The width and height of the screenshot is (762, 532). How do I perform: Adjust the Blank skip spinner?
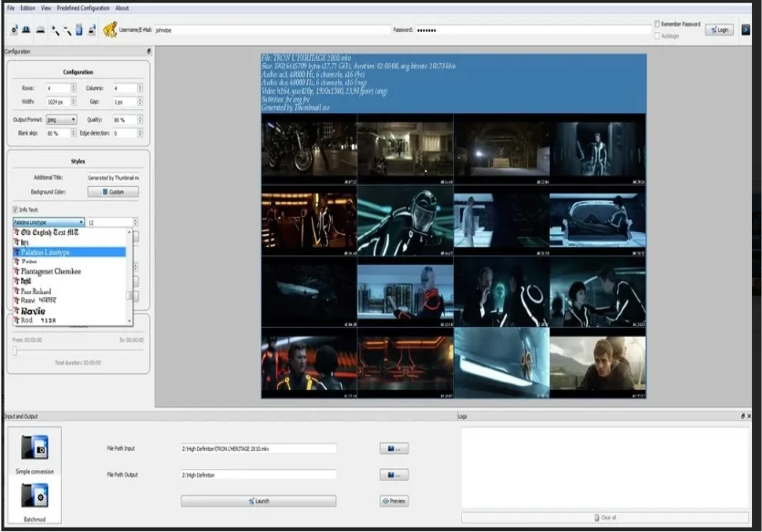point(74,133)
